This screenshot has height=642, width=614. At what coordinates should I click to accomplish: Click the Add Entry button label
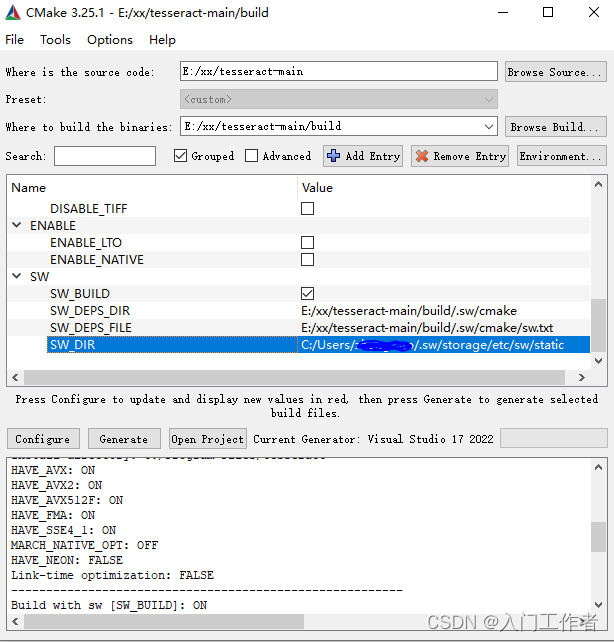tap(372, 156)
